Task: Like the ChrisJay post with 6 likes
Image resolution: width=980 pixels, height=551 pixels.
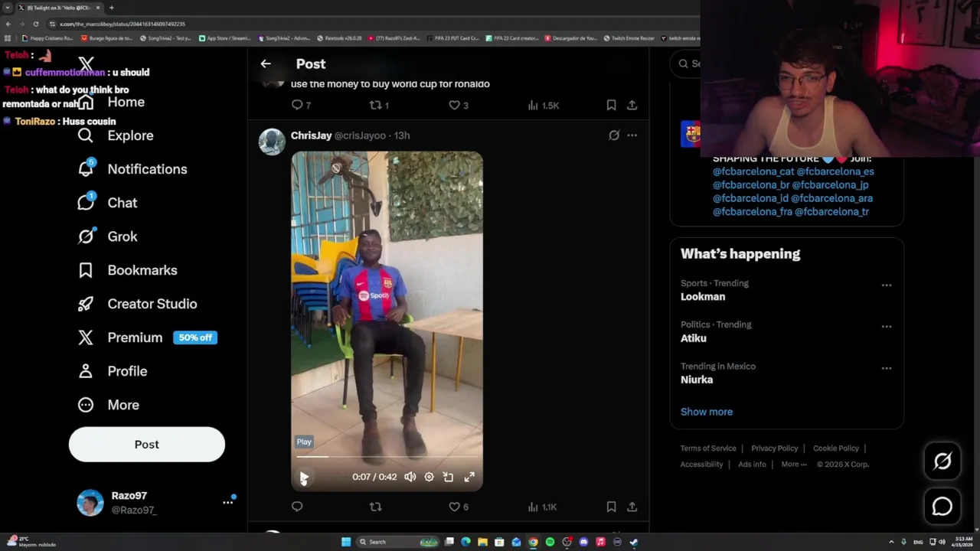Action: coord(459,507)
